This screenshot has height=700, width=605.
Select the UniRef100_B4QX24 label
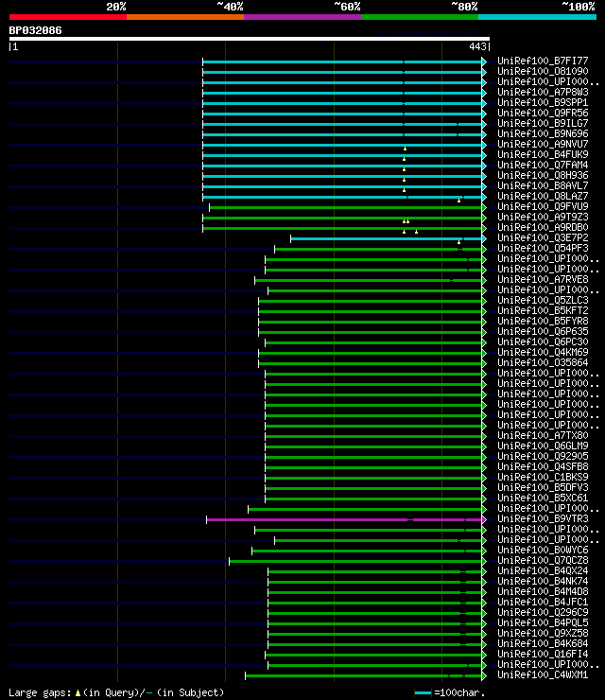(543, 571)
